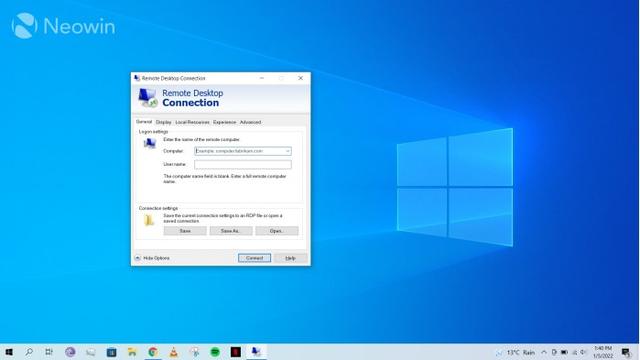Switch to the Display tab
640x360 pixels.
coord(163,122)
